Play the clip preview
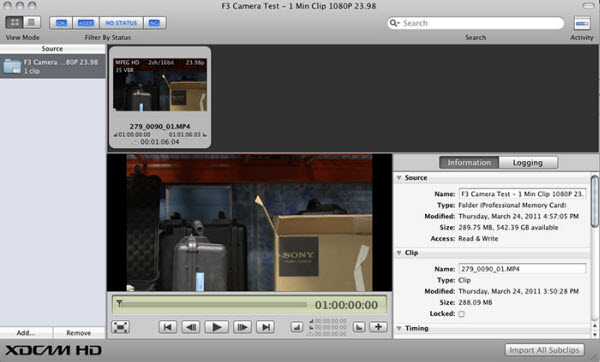 (x=217, y=327)
